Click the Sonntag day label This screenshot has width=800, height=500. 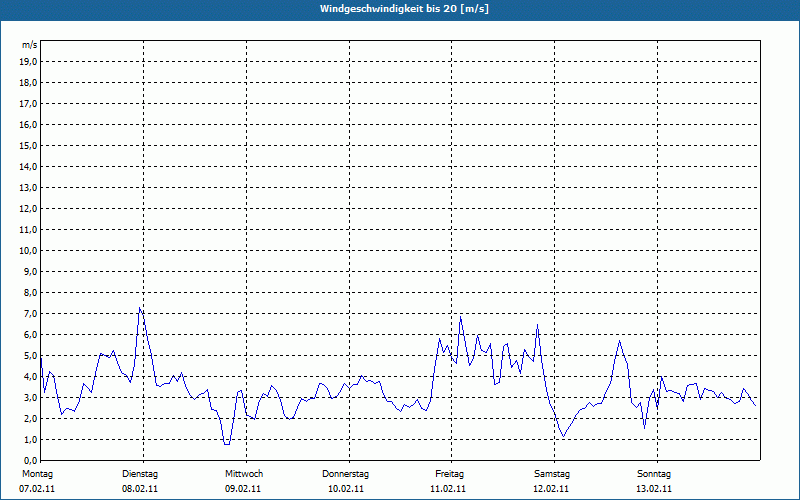click(654, 474)
